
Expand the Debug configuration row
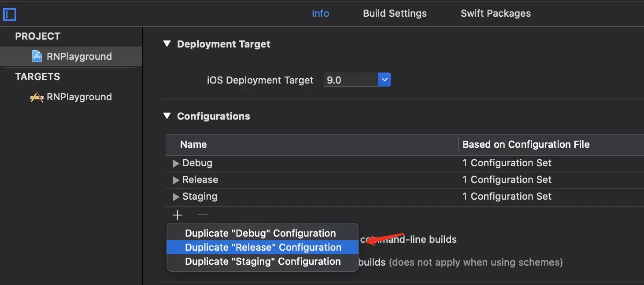coord(176,163)
